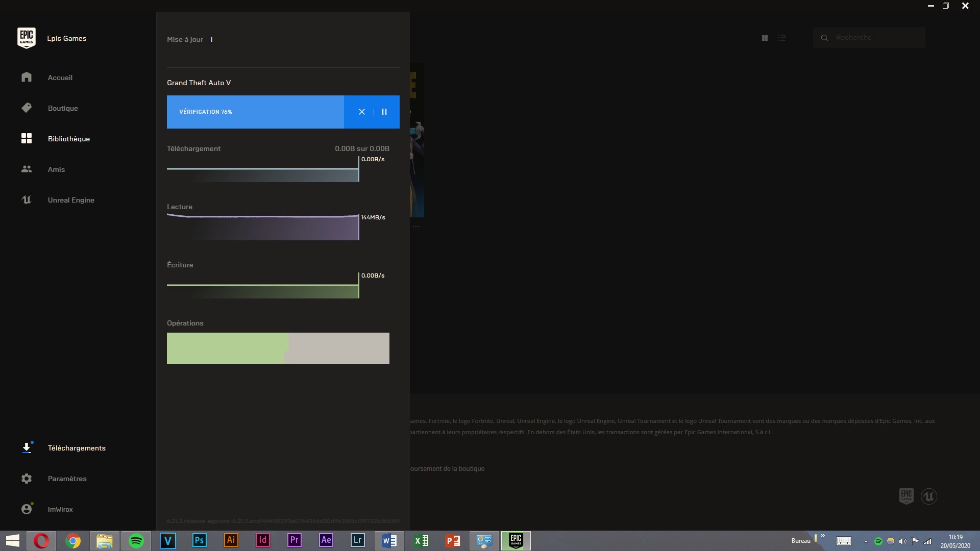The width and height of the screenshot is (980, 551).
Task: Switch library to grid view
Action: 765,38
